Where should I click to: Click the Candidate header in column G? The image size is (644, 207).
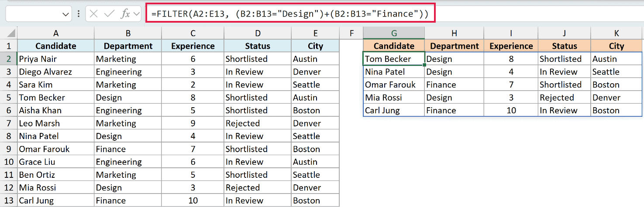[x=394, y=46]
